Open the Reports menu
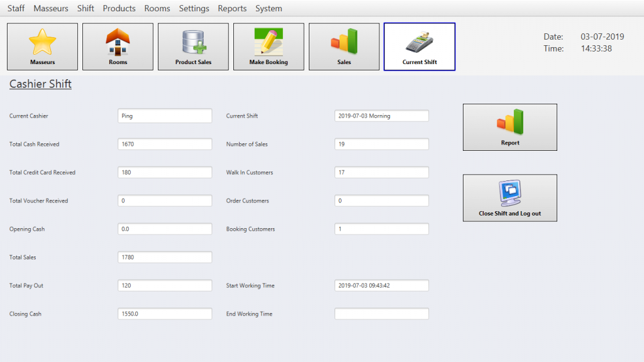644x362 pixels. click(232, 9)
